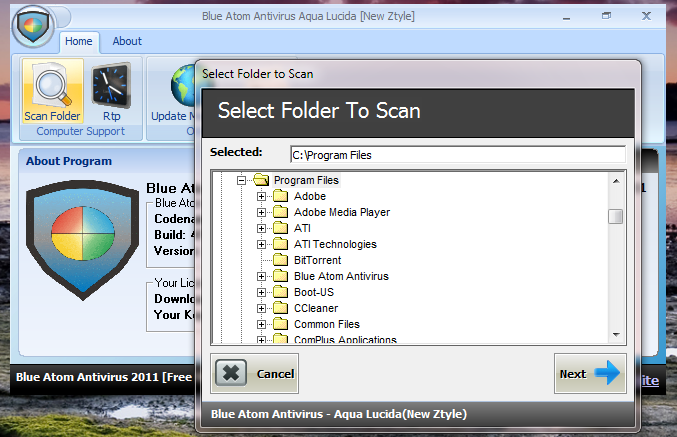Select the Adobe Media Player folder name
The height and width of the screenshot is (437, 677).
tap(342, 212)
